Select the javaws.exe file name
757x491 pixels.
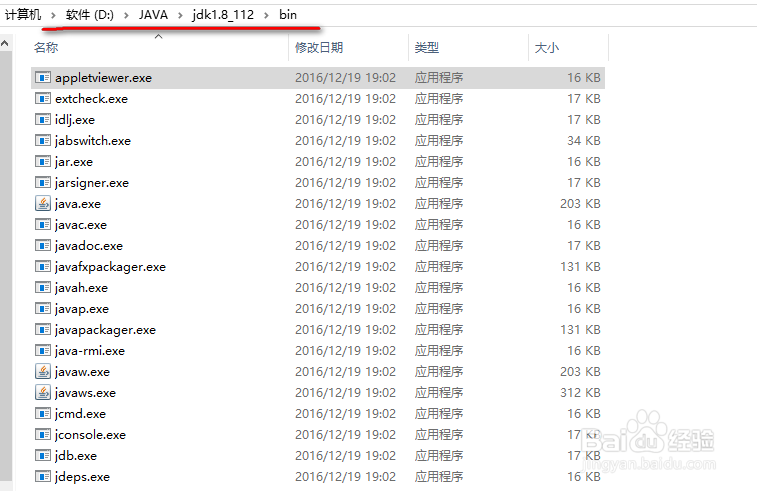coord(85,393)
